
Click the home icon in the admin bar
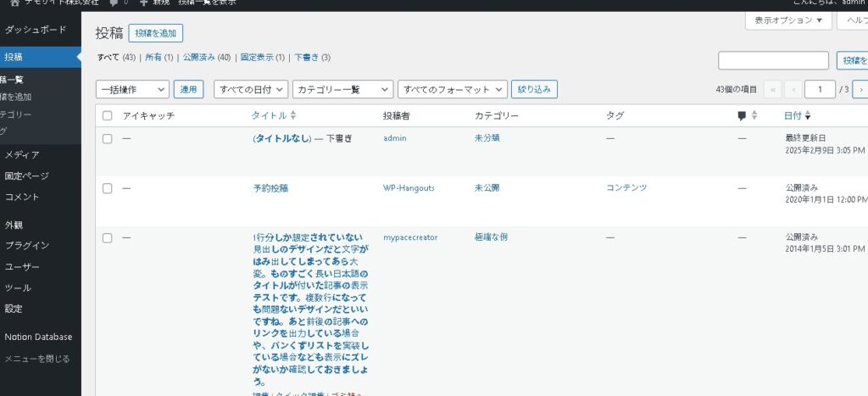(14, 3)
